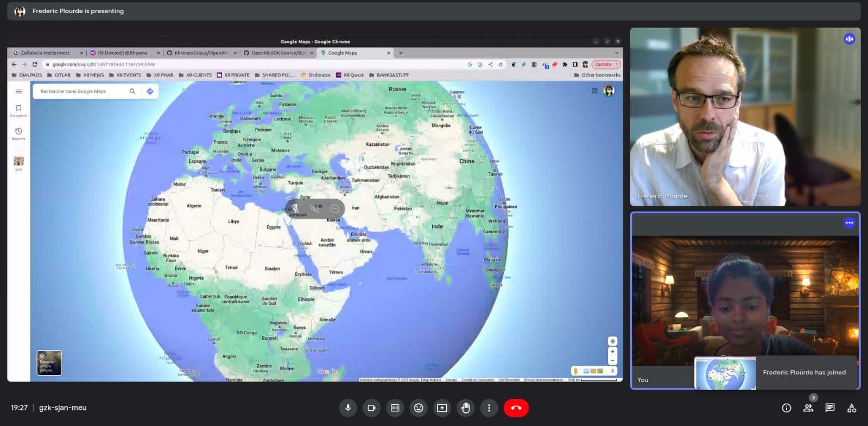Open chat with everyone
Viewport: 868px width, 426px height.
[830, 408]
